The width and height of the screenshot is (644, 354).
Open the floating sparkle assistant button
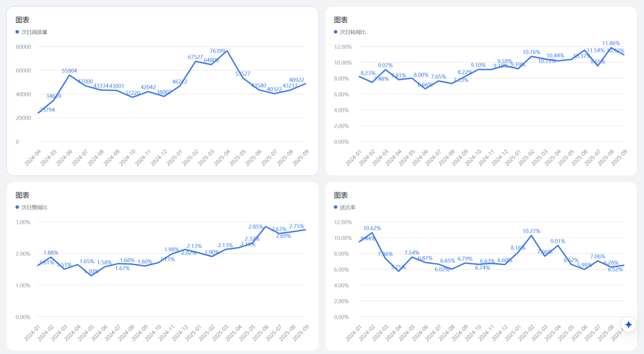pos(629,324)
